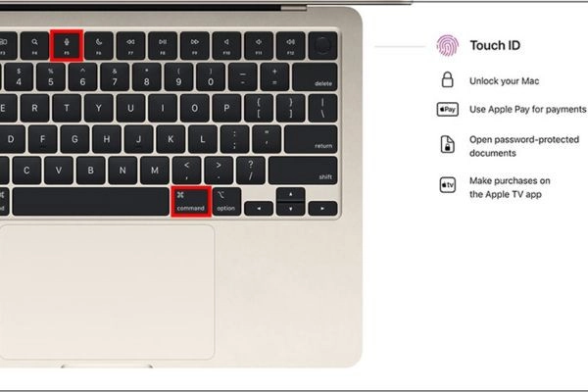Image resolution: width=588 pixels, height=392 pixels.
Task: Click the highlighted command key
Action: click(x=191, y=202)
